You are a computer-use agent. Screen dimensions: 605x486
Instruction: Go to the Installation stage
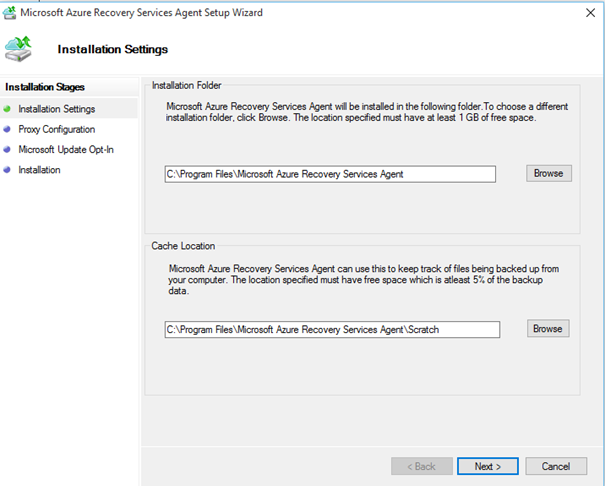pyautogui.click(x=39, y=170)
